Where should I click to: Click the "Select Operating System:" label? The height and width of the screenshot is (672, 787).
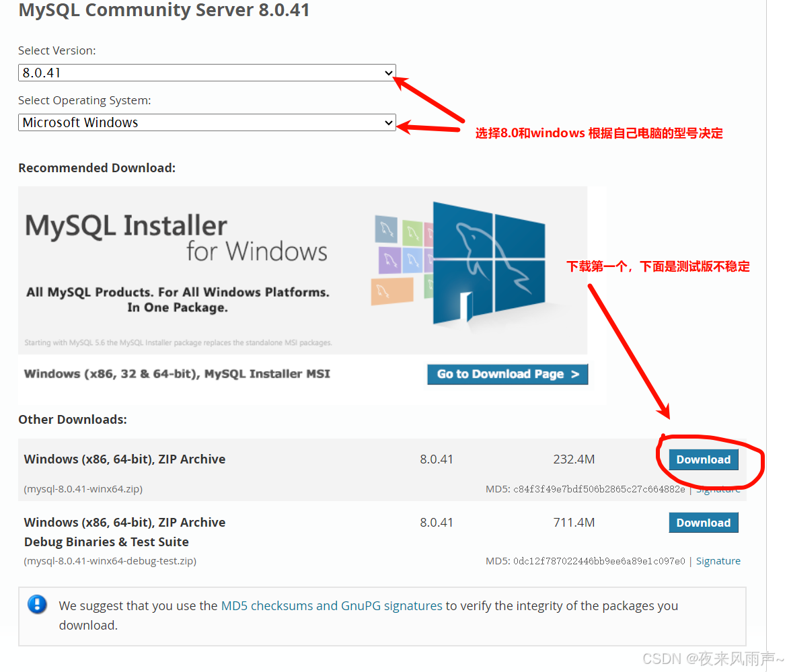84,100
